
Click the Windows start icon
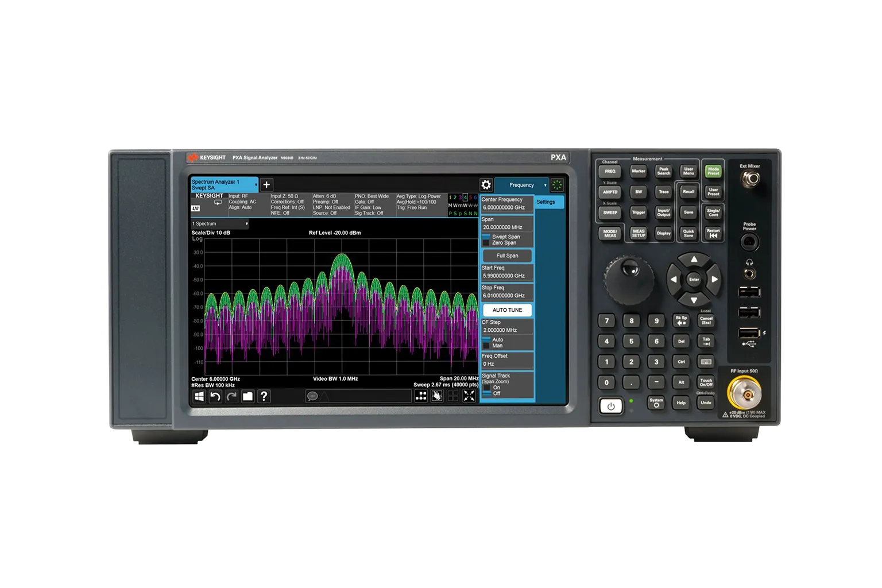point(199,396)
